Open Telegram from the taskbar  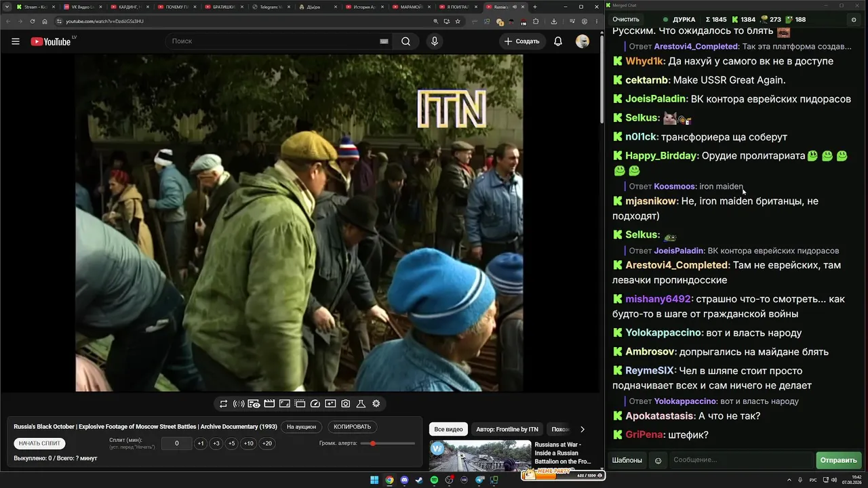pos(479,480)
